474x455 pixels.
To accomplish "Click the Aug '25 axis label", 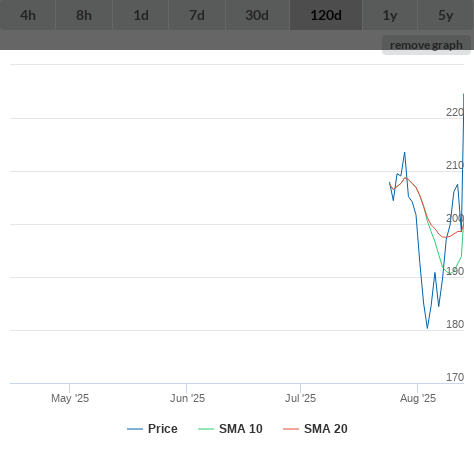I will click(x=418, y=398).
